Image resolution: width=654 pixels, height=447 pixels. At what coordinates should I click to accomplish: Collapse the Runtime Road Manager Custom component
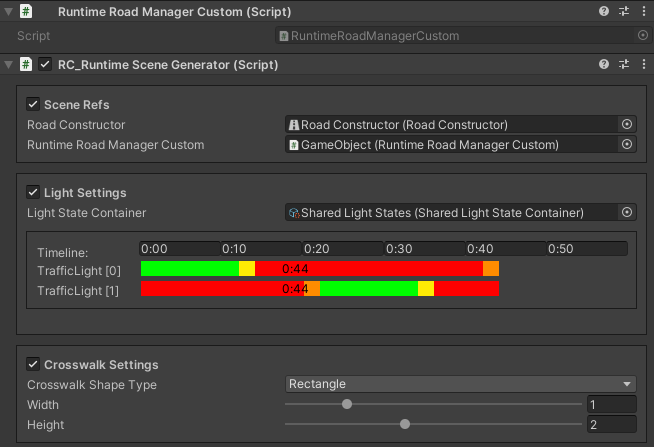pyautogui.click(x=8, y=12)
